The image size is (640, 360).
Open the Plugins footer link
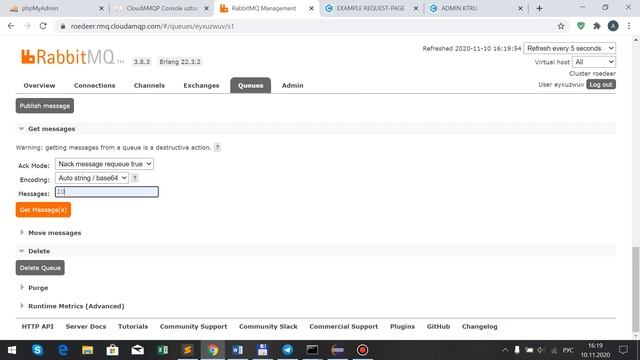pyautogui.click(x=402, y=327)
